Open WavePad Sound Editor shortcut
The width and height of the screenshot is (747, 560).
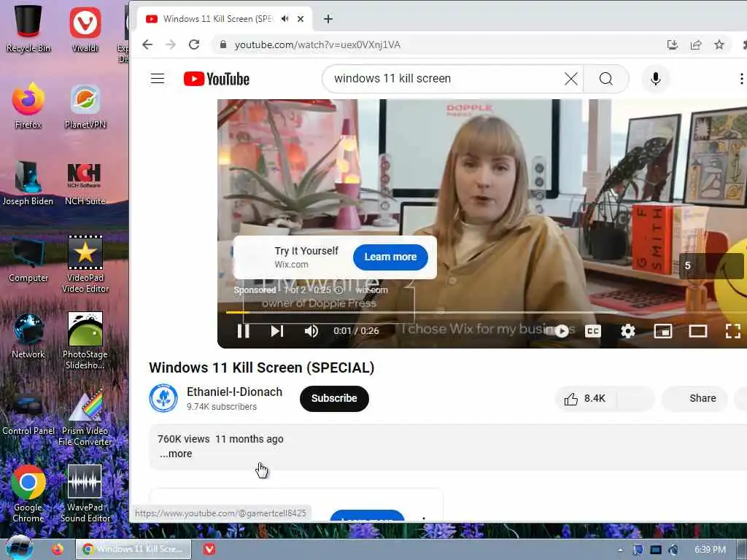[85, 494]
